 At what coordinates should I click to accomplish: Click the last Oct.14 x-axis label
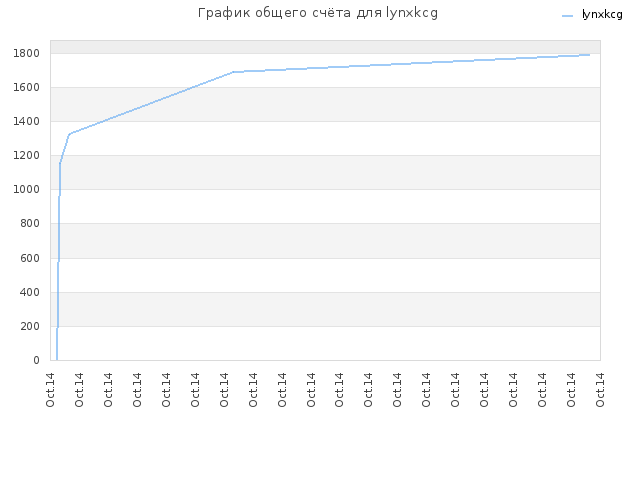[x=600, y=390]
